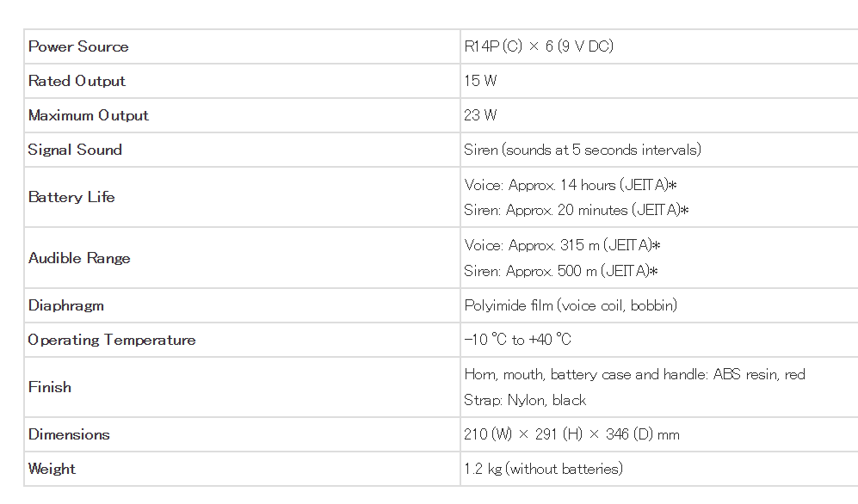Click the Audible Range label
Image resolution: width=858 pixels, height=504 pixels.
[79, 258]
